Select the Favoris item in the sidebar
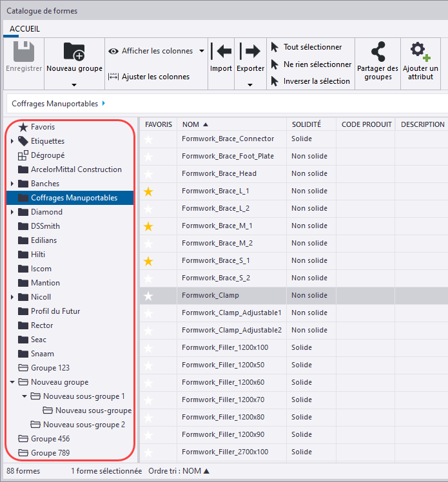Image resolution: width=448 pixels, height=482 pixels. pos(43,127)
